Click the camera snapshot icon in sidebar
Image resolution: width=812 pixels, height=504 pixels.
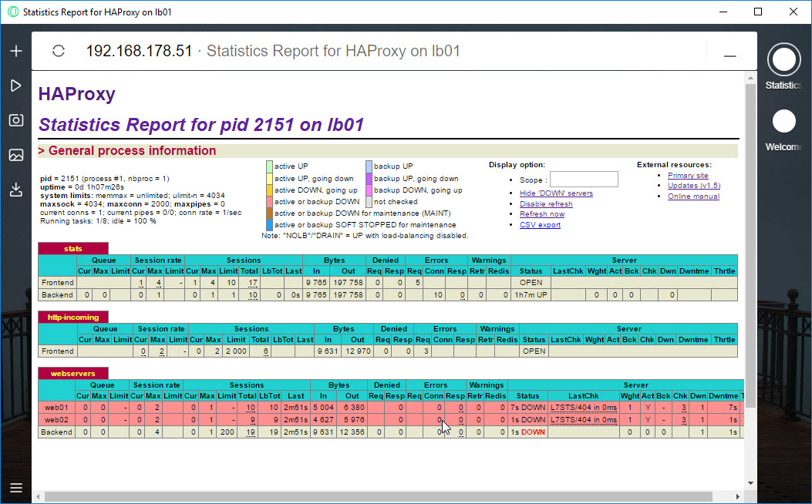(x=16, y=120)
